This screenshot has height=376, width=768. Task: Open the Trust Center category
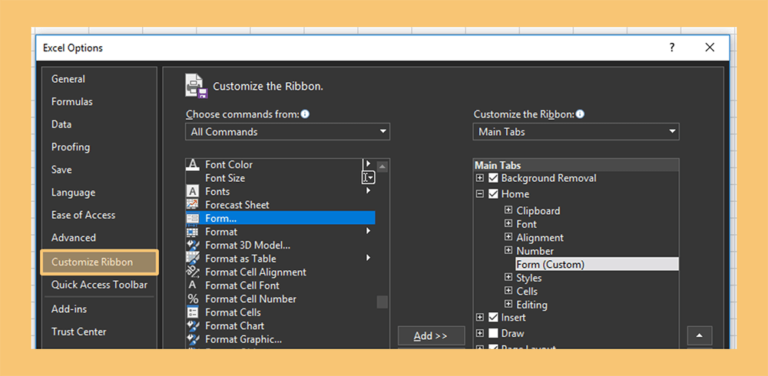79,331
